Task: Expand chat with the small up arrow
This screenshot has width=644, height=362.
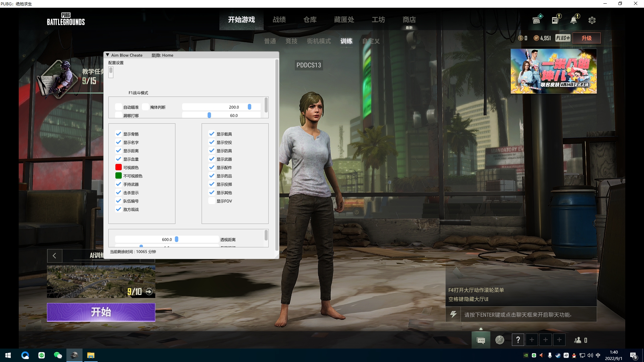Action: tap(481, 329)
